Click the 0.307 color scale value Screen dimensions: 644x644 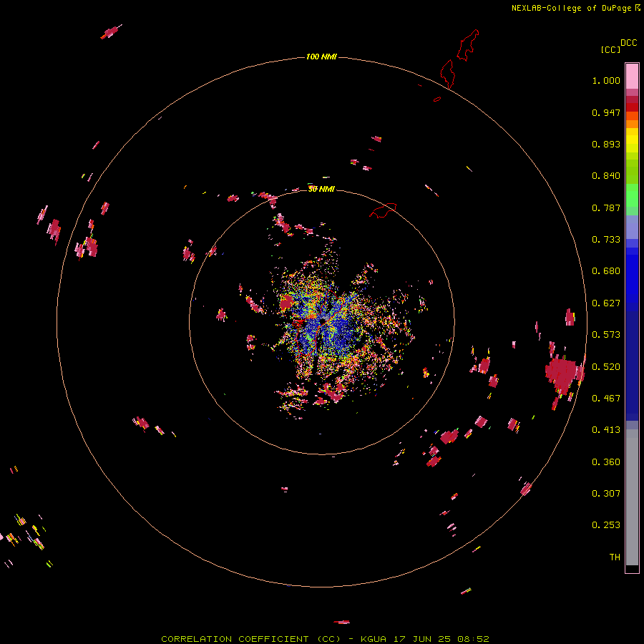[x=606, y=494]
